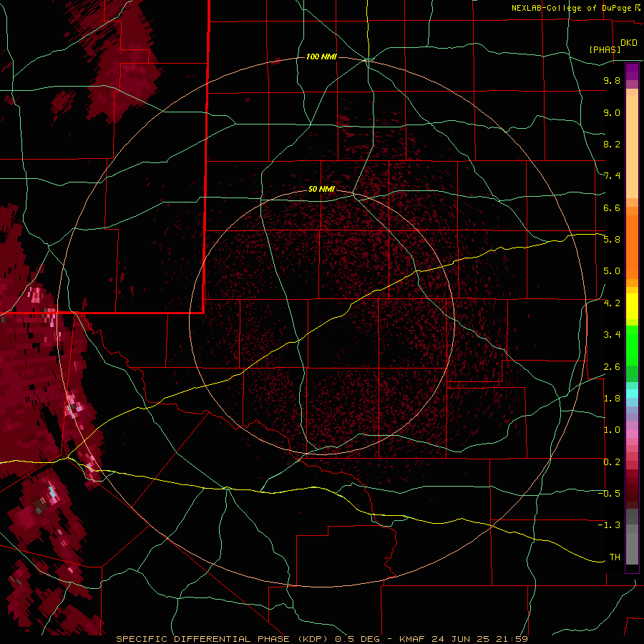The height and width of the screenshot is (644, 644).
Task: Click the yellow segment of the color bar
Action: click(x=632, y=306)
